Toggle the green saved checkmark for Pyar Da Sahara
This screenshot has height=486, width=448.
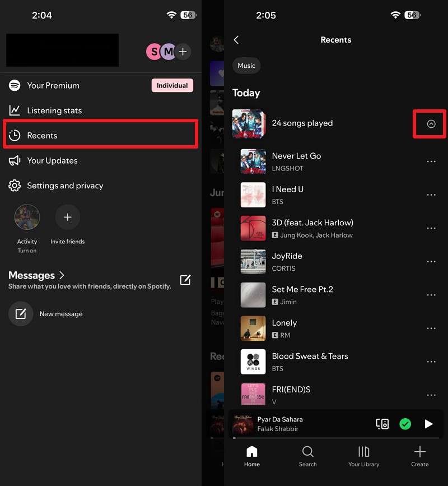click(405, 424)
